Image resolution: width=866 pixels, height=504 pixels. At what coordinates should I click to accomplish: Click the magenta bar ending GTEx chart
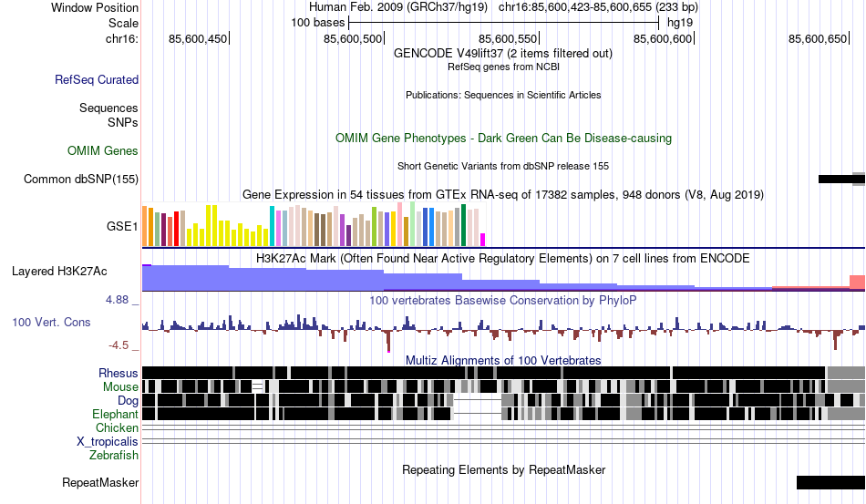point(483,240)
